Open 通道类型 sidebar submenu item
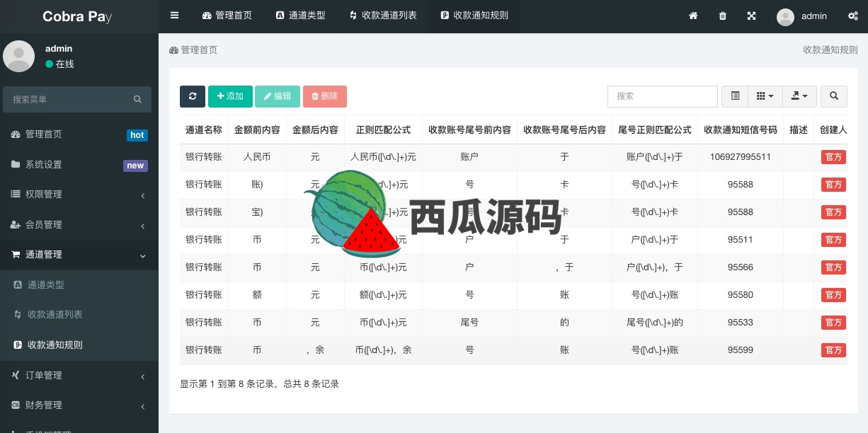Image resolution: width=868 pixels, height=433 pixels. coord(79,285)
